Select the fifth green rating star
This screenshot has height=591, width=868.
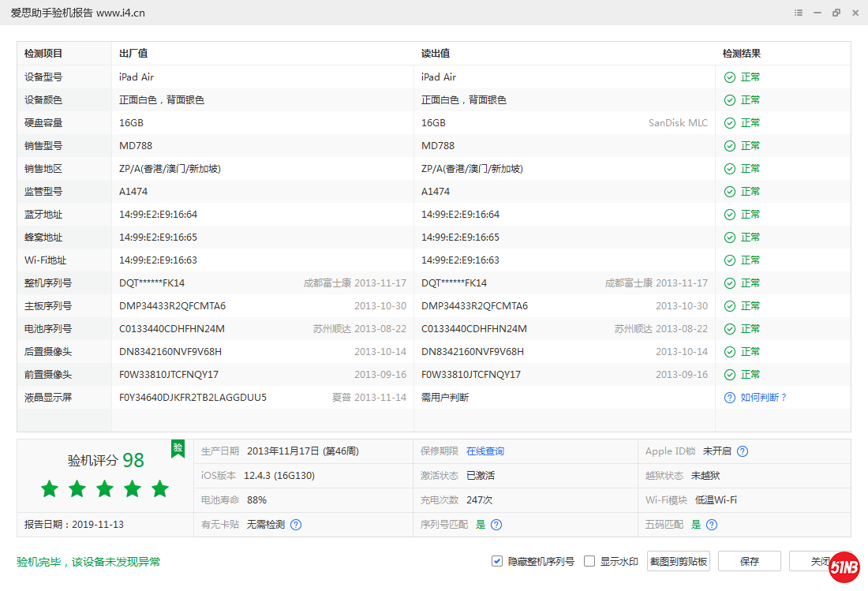(159, 489)
